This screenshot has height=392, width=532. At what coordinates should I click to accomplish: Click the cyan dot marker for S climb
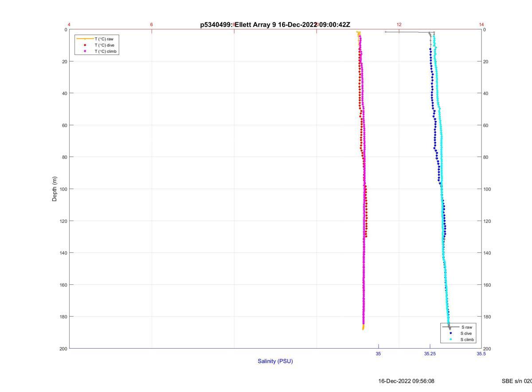point(450,340)
